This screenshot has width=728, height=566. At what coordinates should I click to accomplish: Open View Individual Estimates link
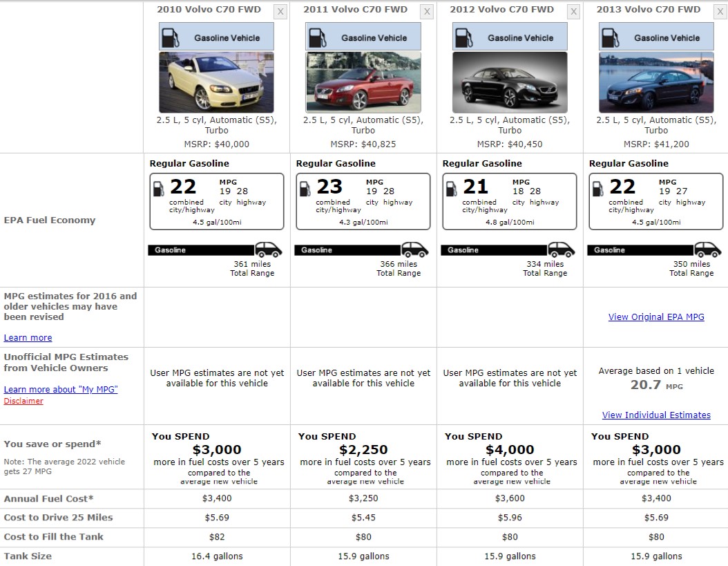[x=656, y=415]
